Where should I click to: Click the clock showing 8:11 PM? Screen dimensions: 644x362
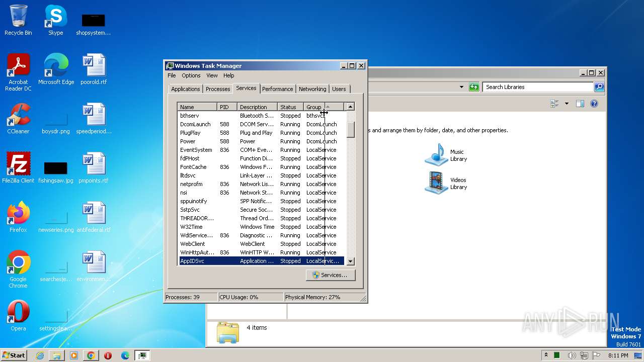click(x=618, y=355)
